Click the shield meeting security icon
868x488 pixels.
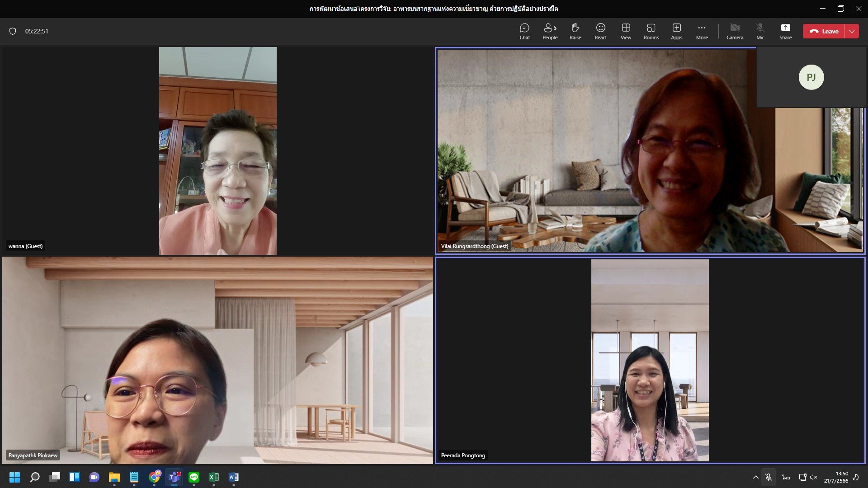[x=13, y=31]
